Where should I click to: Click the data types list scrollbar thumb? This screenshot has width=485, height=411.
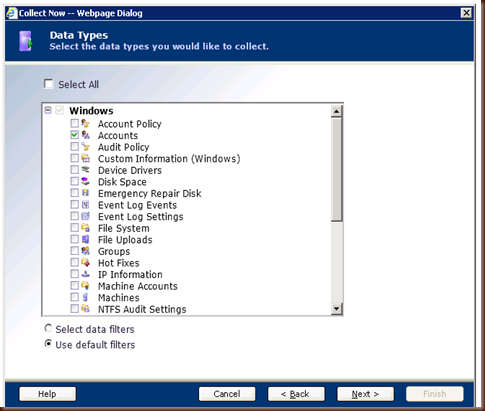336,169
